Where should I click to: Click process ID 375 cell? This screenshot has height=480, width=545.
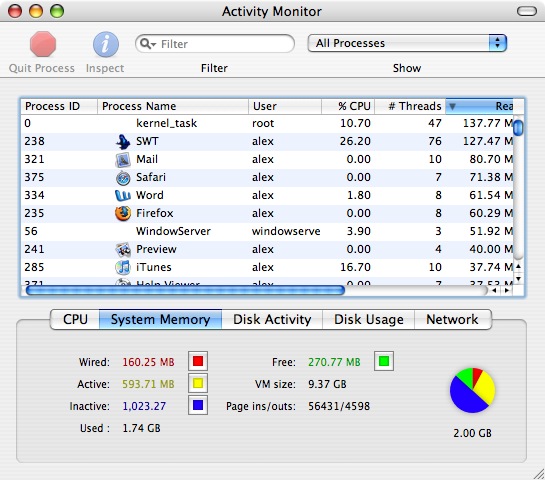click(x=34, y=177)
